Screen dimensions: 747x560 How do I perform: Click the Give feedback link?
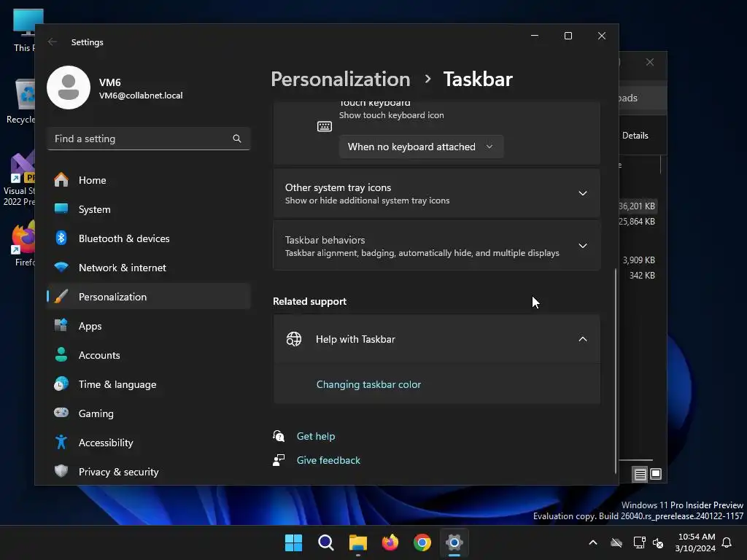[x=328, y=460]
